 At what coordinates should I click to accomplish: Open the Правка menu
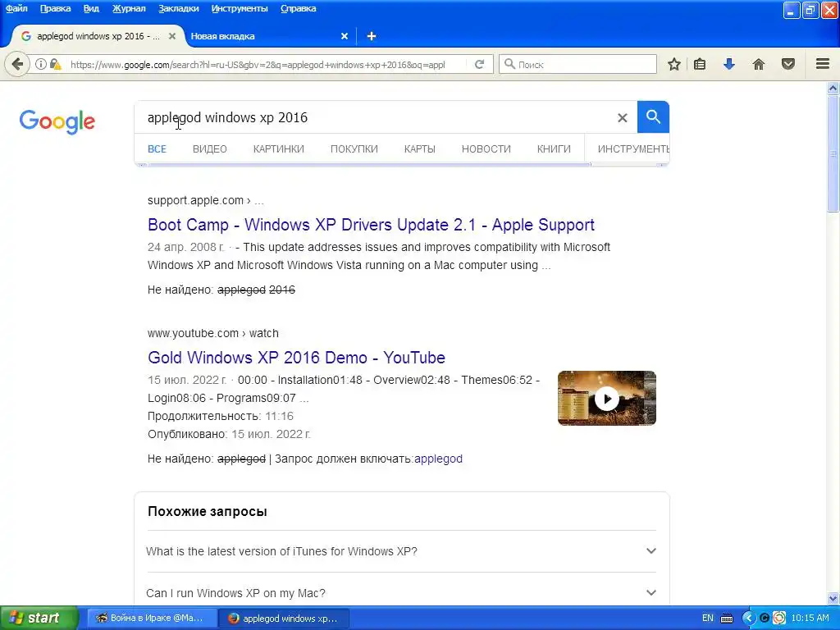tap(55, 8)
